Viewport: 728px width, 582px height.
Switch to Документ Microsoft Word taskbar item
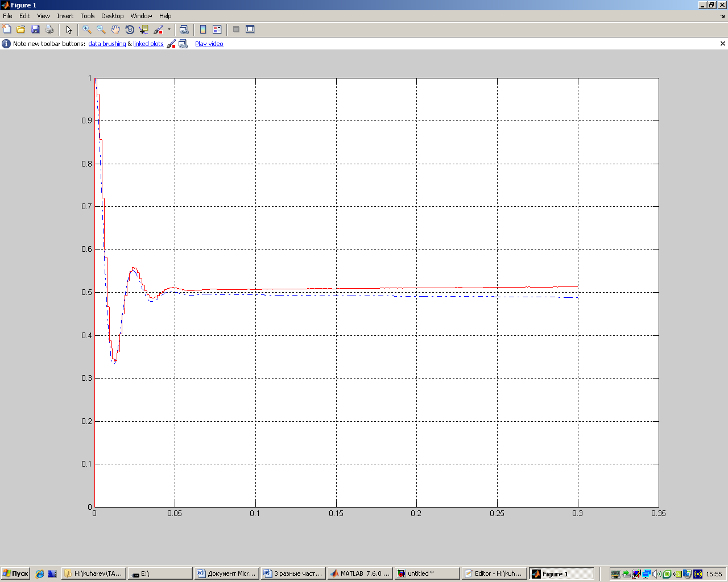(226, 573)
